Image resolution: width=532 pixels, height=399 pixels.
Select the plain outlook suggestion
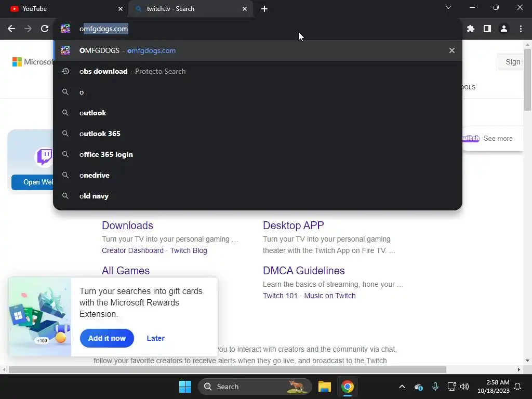tap(258, 113)
